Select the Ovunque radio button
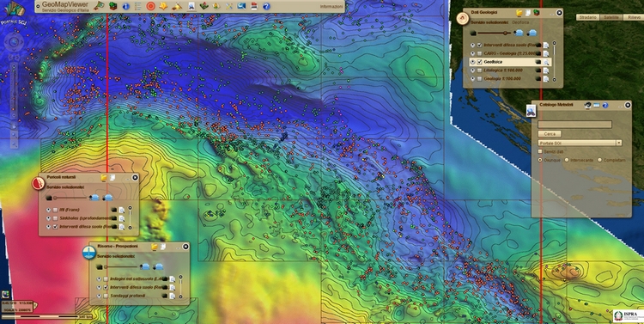 pyautogui.click(x=540, y=160)
